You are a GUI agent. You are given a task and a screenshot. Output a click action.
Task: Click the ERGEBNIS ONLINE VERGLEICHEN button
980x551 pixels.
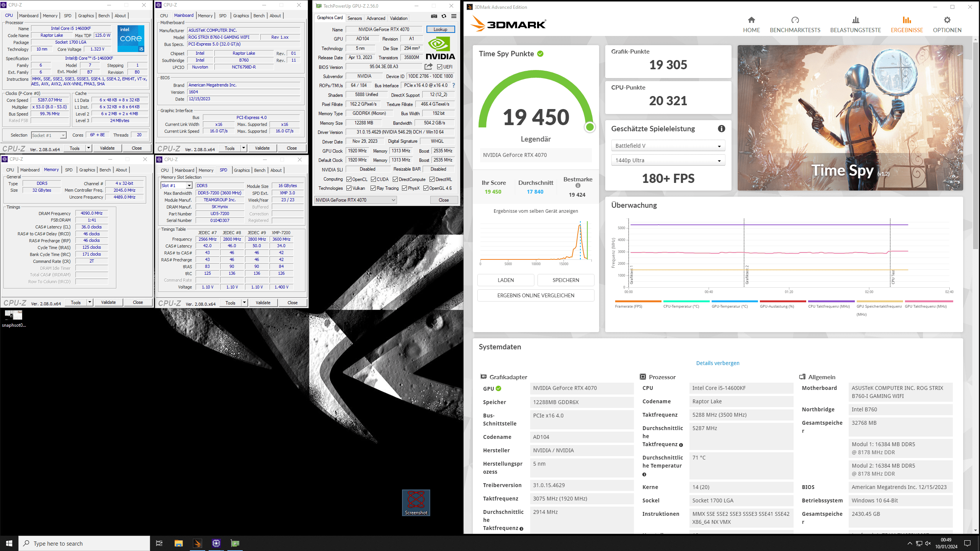pyautogui.click(x=536, y=295)
